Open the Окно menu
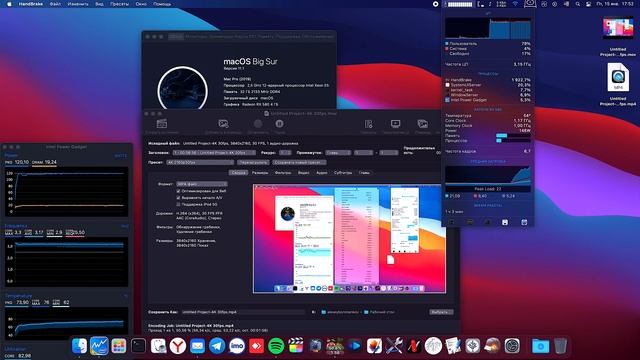This screenshot has width=640, height=360. 141,4
